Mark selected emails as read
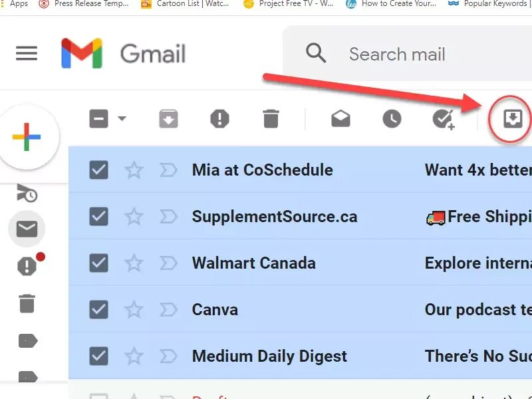 click(340, 119)
